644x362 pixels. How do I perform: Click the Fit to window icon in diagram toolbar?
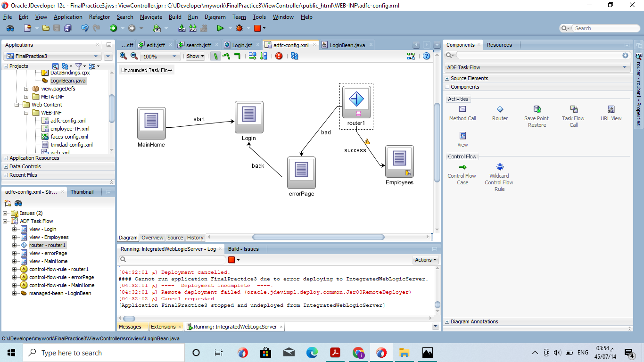click(x=411, y=56)
